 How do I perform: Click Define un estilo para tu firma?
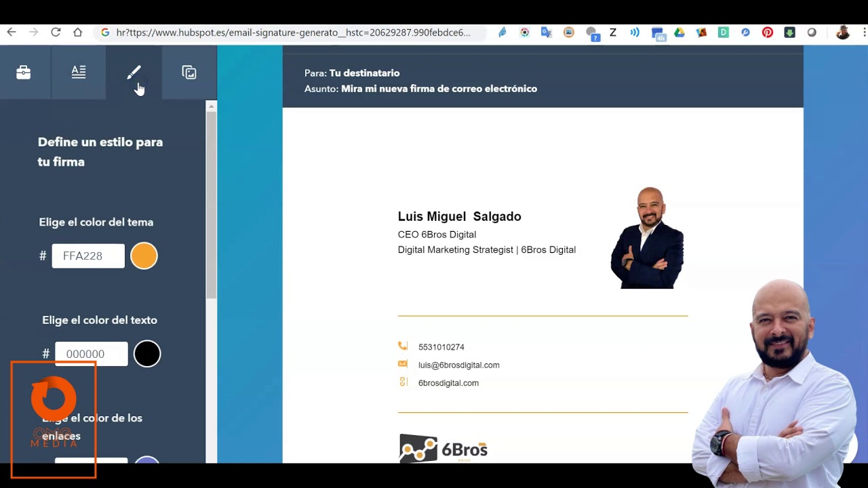(100, 152)
